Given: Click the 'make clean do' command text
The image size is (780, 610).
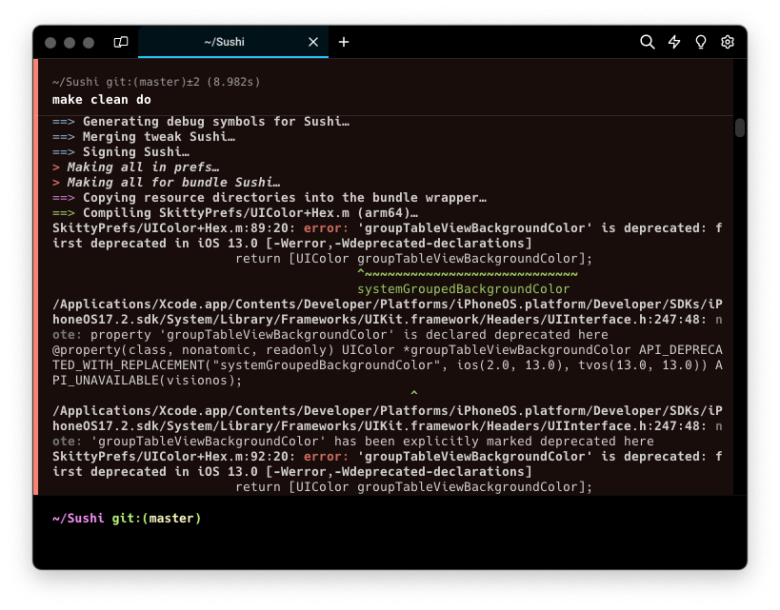Looking at the screenshot, I should tap(101, 100).
